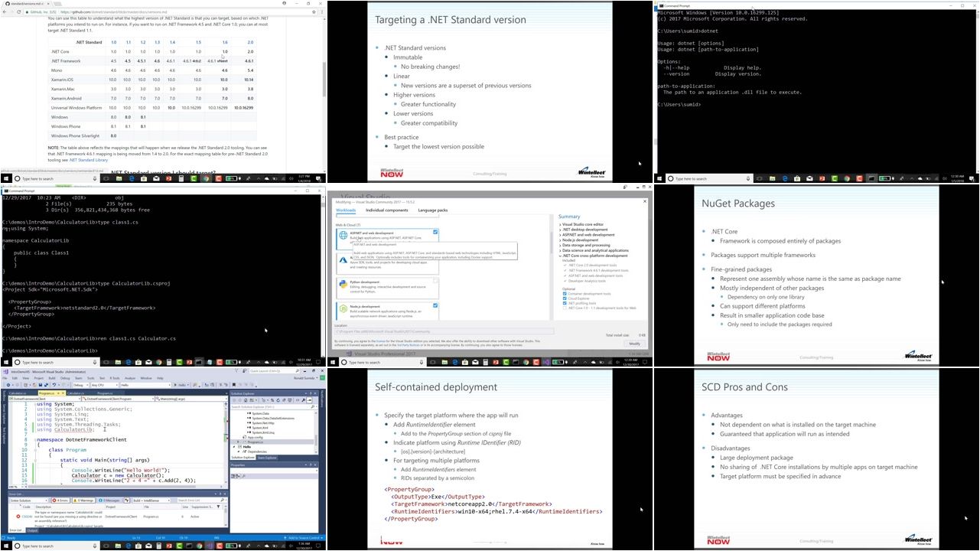Click Save All icon in Visual Studio toolbar
Image resolution: width=980 pixels, height=551 pixels.
[x=46, y=385]
